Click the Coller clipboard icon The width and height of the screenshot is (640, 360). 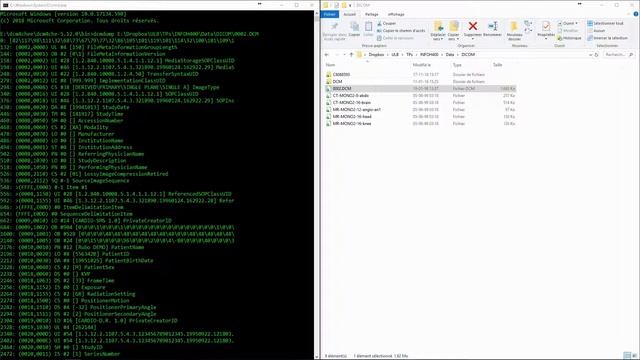[x=368, y=27]
